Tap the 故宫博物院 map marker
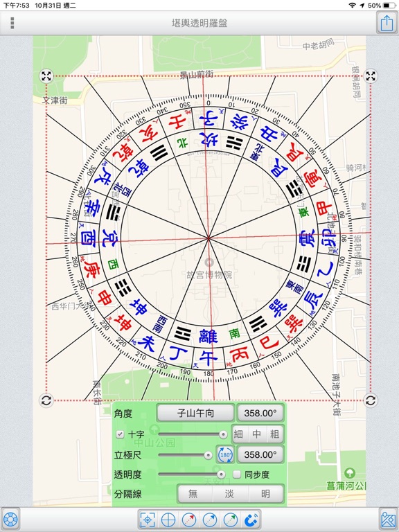 coord(209,263)
